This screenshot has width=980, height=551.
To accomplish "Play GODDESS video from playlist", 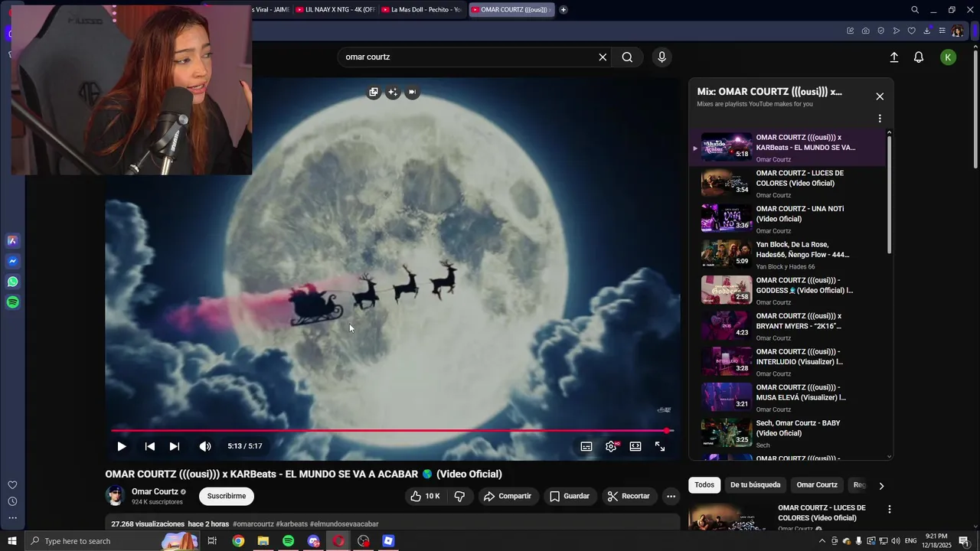I will (786, 291).
